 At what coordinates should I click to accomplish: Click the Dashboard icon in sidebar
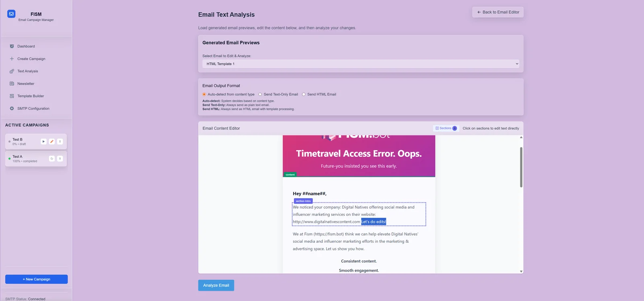pyautogui.click(x=12, y=46)
